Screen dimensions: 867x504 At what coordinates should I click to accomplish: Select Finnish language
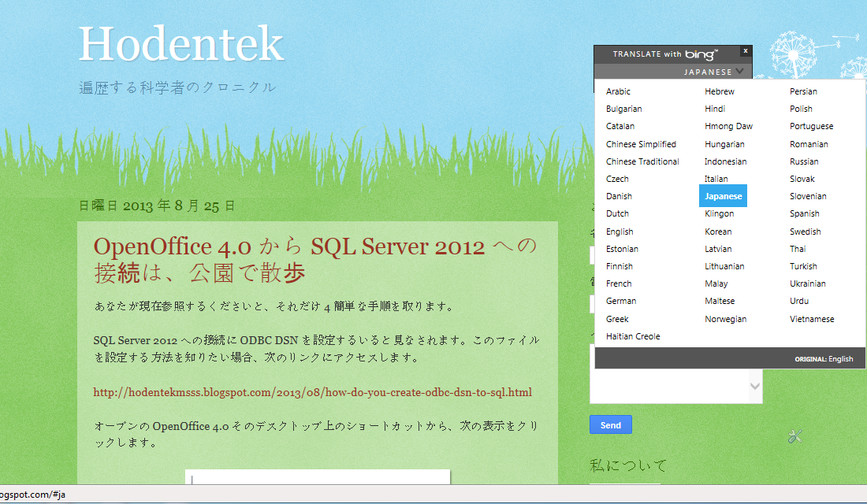pyautogui.click(x=620, y=266)
